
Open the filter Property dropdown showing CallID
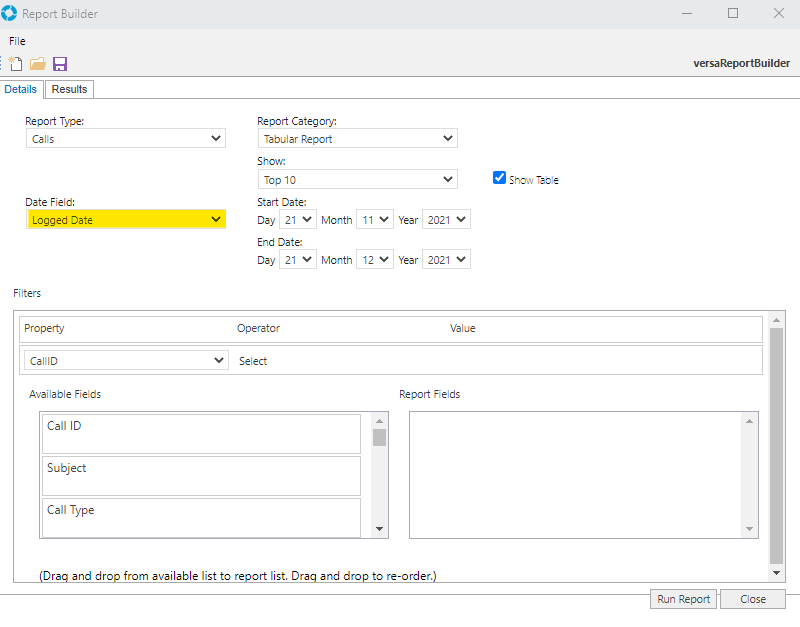[126, 361]
